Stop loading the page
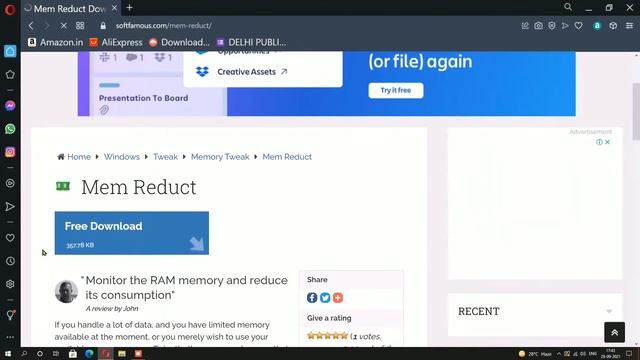The width and height of the screenshot is (640, 360). [64, 26]
